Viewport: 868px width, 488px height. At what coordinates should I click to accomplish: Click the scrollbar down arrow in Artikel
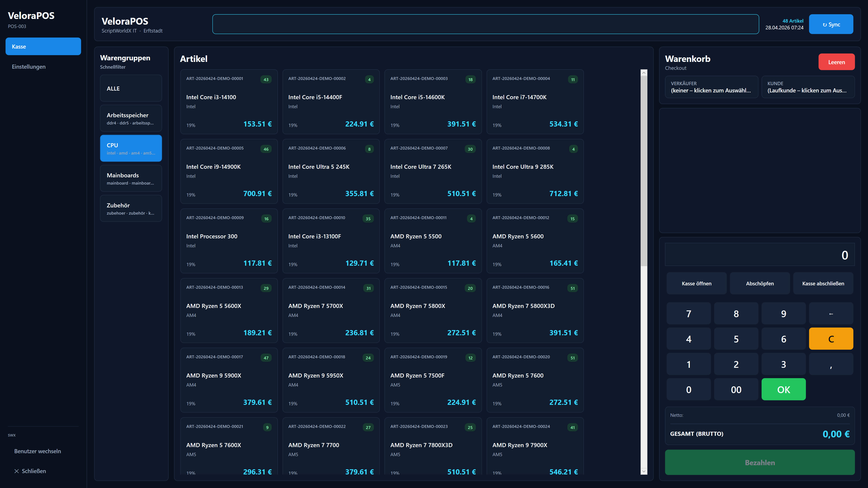click(x=644, y=471)
